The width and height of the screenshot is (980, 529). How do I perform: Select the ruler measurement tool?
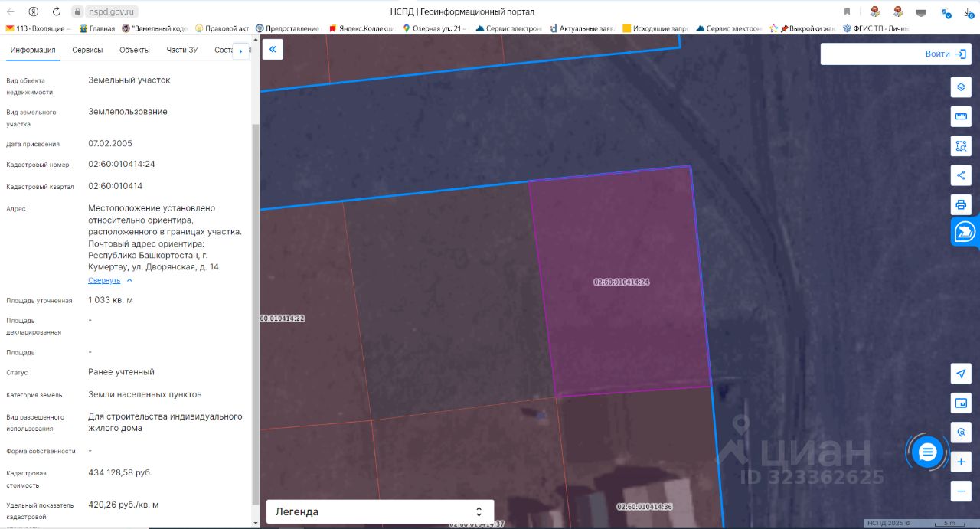tap(961, 116)
